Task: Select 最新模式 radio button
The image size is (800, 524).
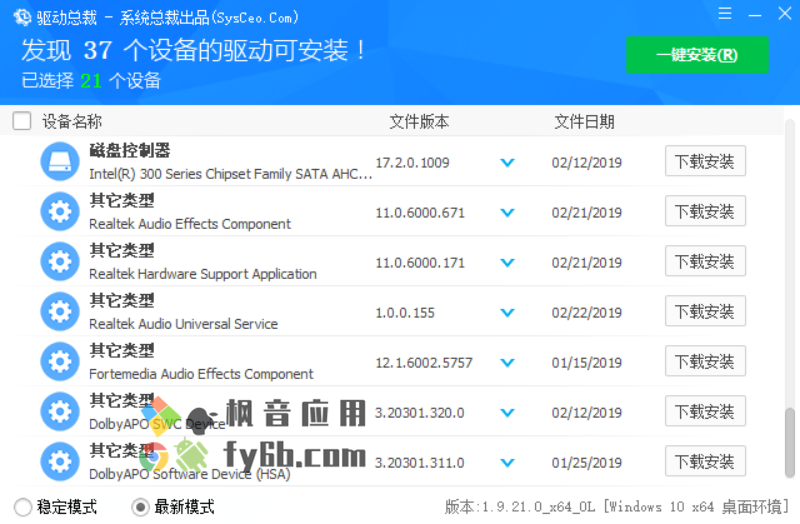Action: pos(140,507)
